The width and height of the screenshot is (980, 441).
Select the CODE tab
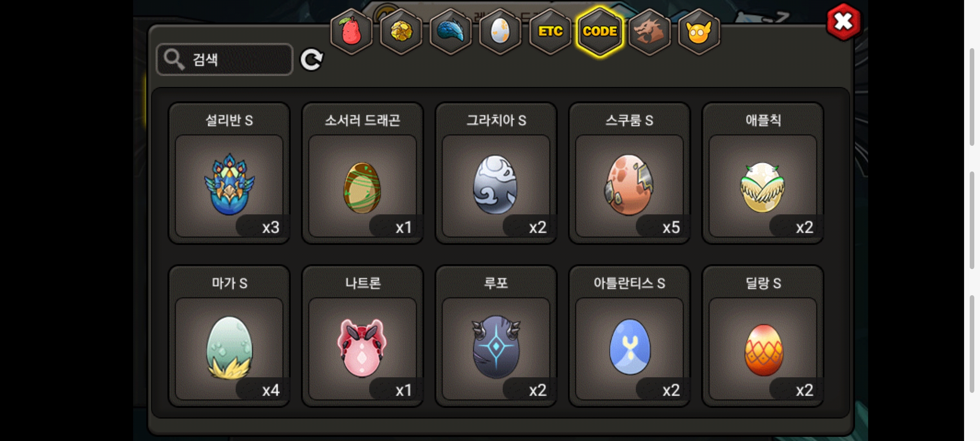pyautogui.click(x=600, y=31)
